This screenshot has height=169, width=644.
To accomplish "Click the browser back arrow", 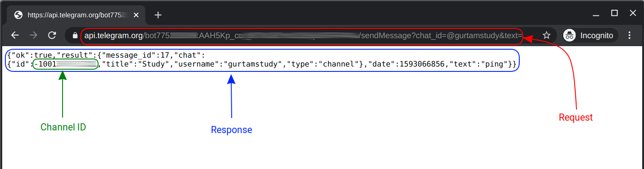I will tap(15, 35).
